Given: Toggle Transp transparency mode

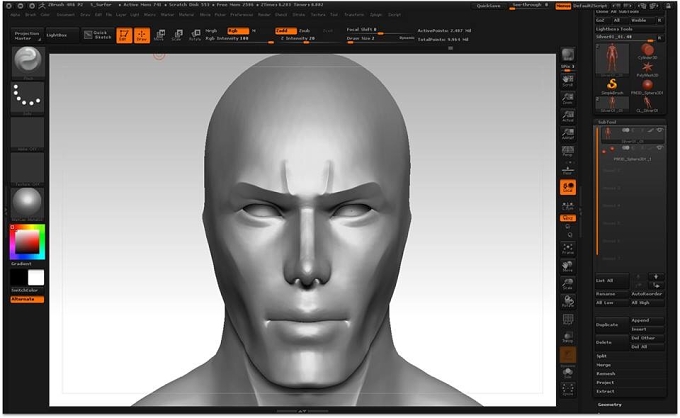Looking at the screenshot, I should pyautogui.click(x=568, y=337).
